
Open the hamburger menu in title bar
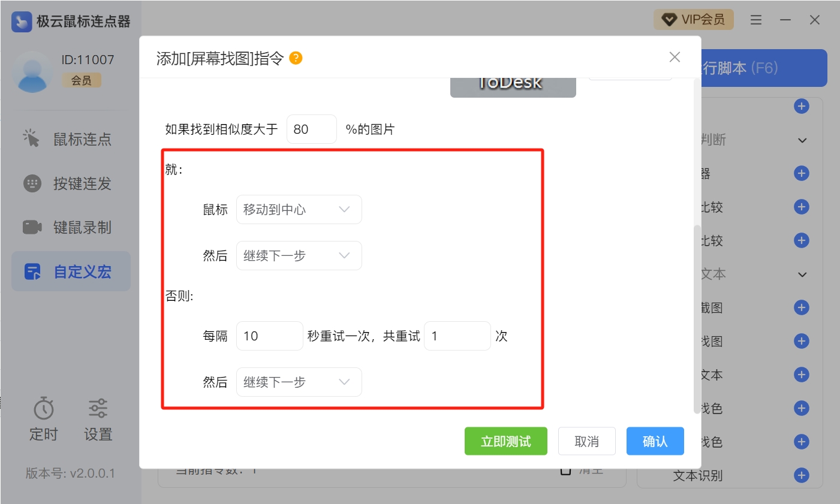point(756,20)
